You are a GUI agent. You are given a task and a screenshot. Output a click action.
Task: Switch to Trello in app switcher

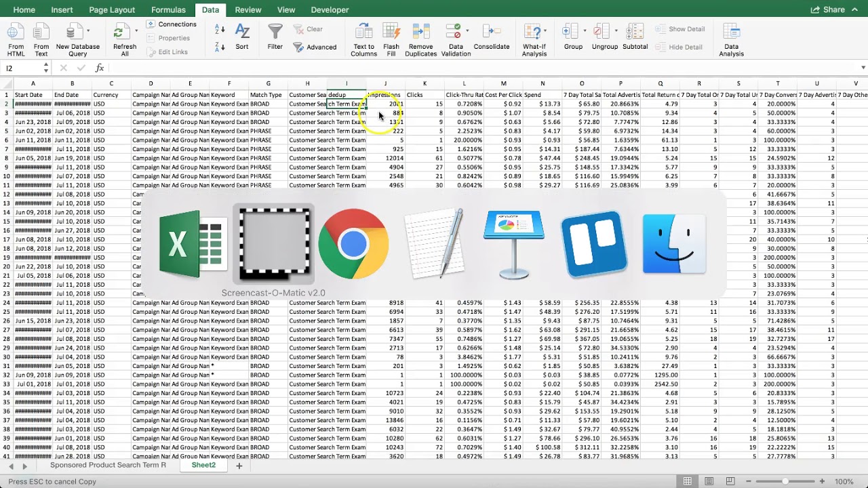[x=594, y=244]
